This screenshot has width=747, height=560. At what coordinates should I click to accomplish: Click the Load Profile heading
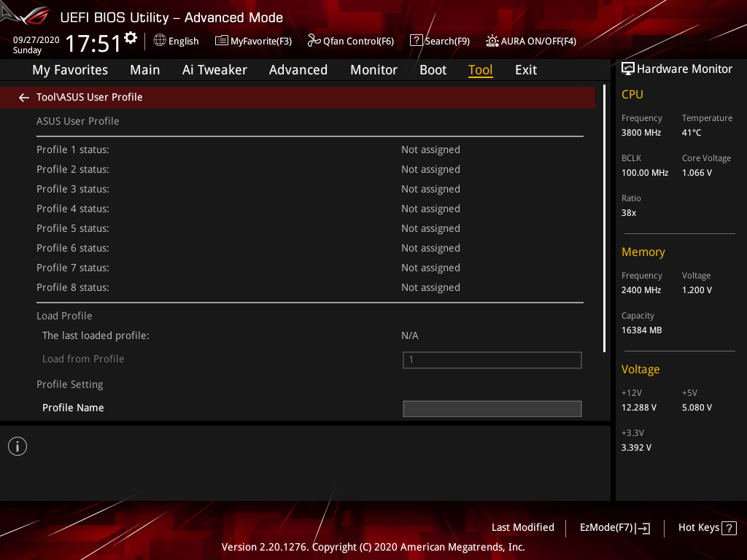pyautogui.click(x=64, y=316)
